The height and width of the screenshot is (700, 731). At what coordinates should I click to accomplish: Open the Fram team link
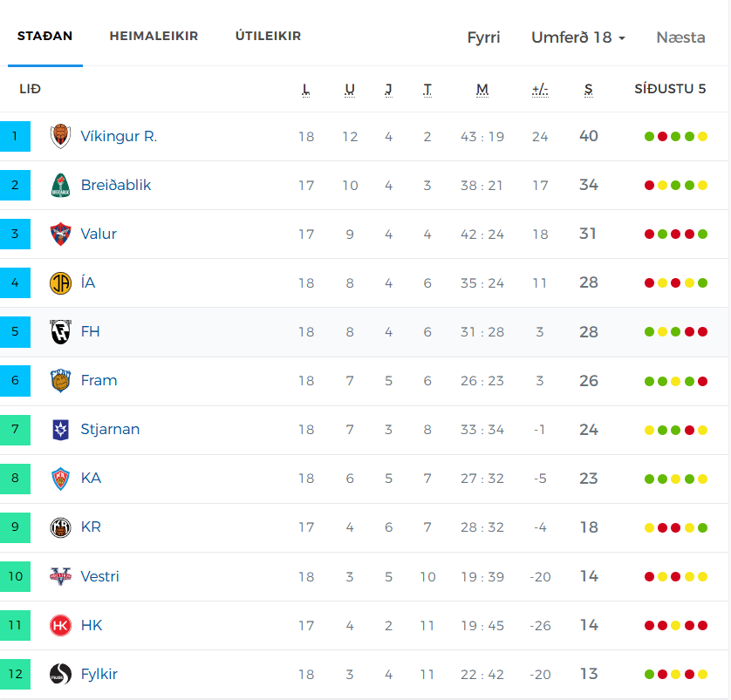[99, 381]
